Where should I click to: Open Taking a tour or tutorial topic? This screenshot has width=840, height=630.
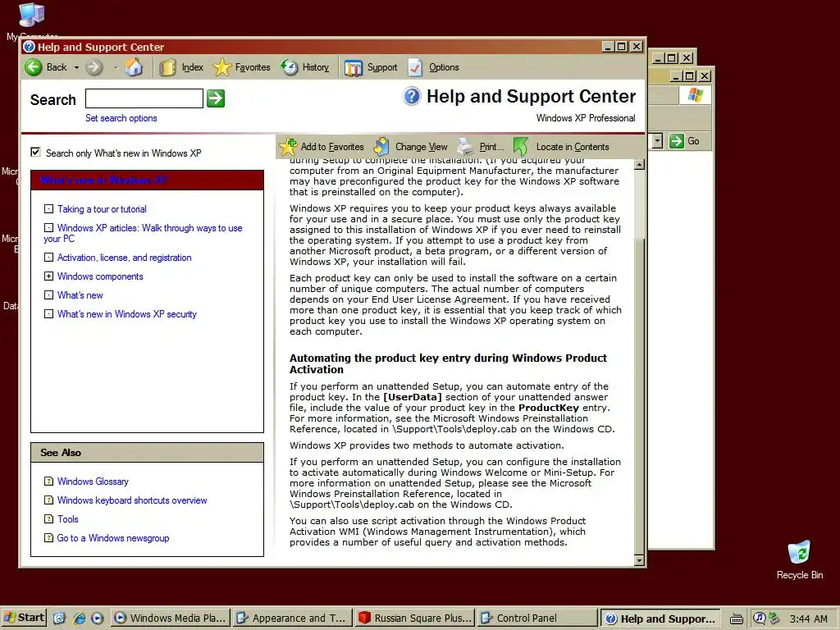[102, 209]
